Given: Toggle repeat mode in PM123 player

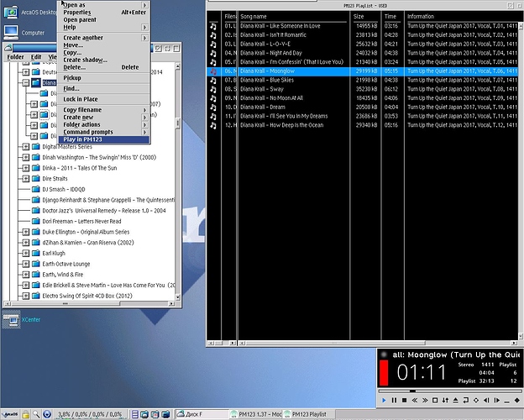Looking at the screenshot, I should (466, 400).
